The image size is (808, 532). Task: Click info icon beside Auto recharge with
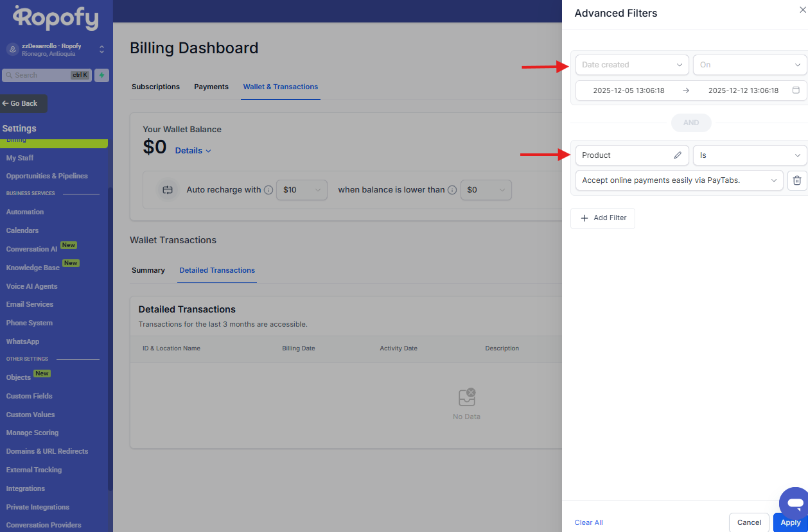268,190
